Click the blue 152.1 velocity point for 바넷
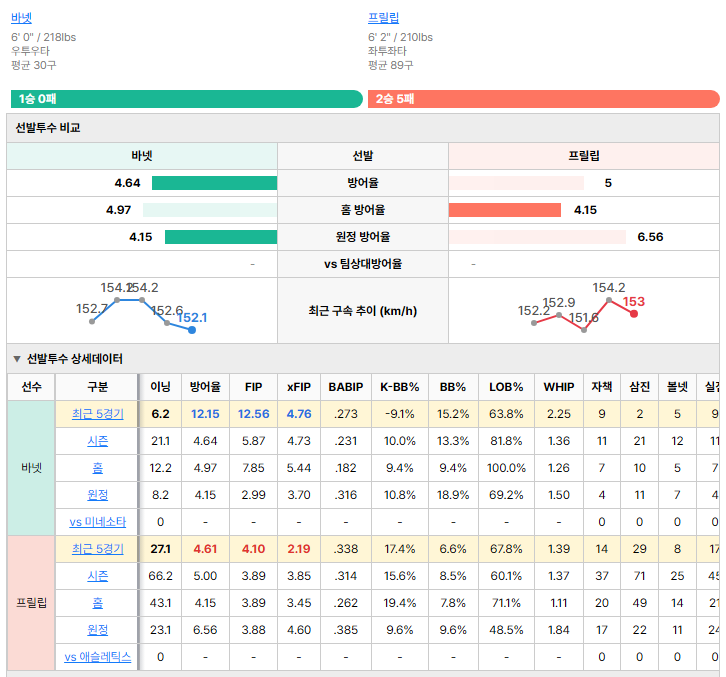 (x=192, y=330)
